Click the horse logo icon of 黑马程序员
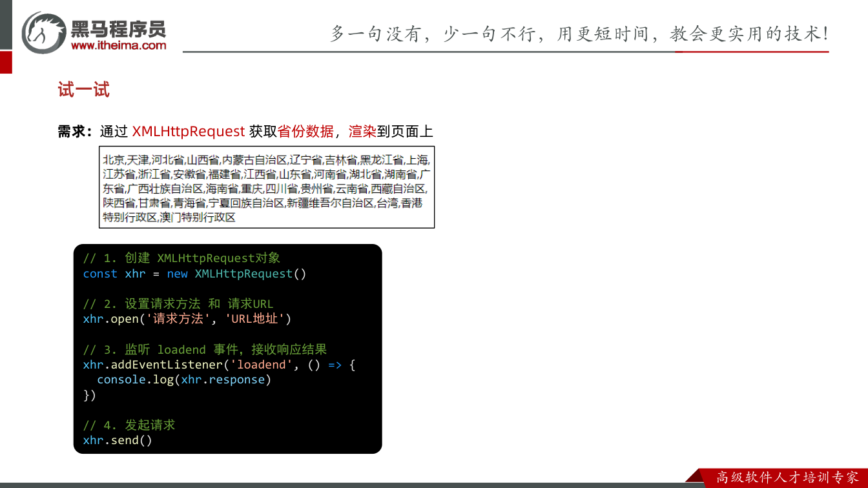Viewport: 868px width, 488px height. 43,32
